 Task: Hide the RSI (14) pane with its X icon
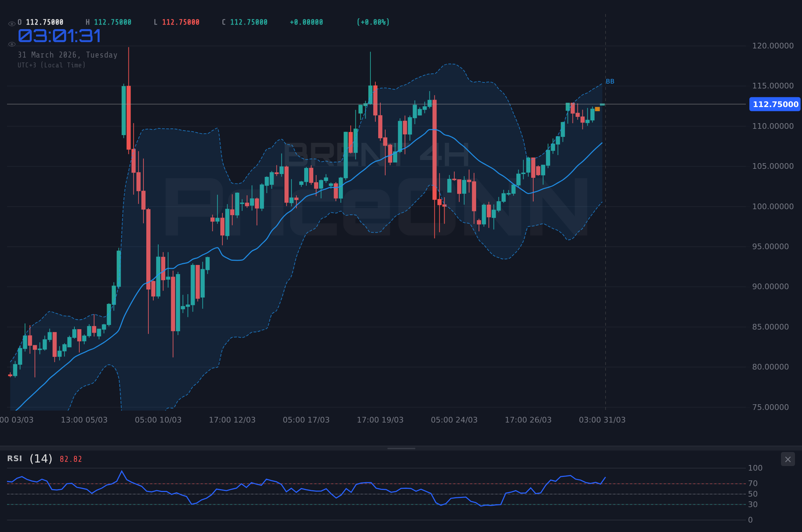pos(788,459)
